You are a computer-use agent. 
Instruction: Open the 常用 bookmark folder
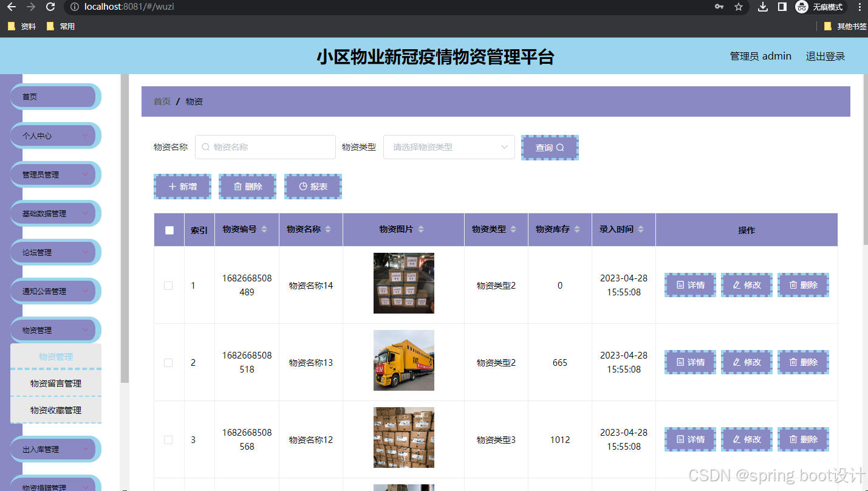tap(61, 26)
